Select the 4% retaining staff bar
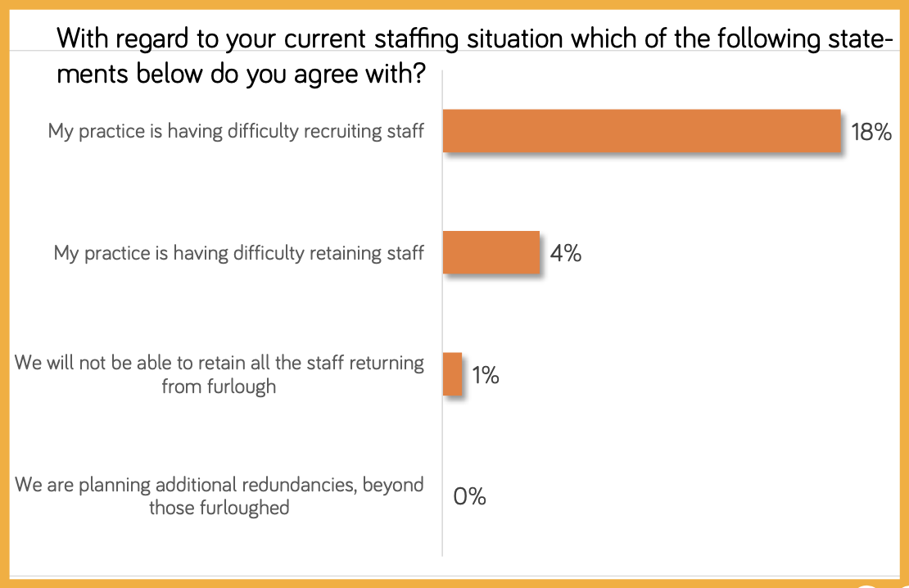The image size is (909, 588). pyautogui.click(x=491, y=252)
